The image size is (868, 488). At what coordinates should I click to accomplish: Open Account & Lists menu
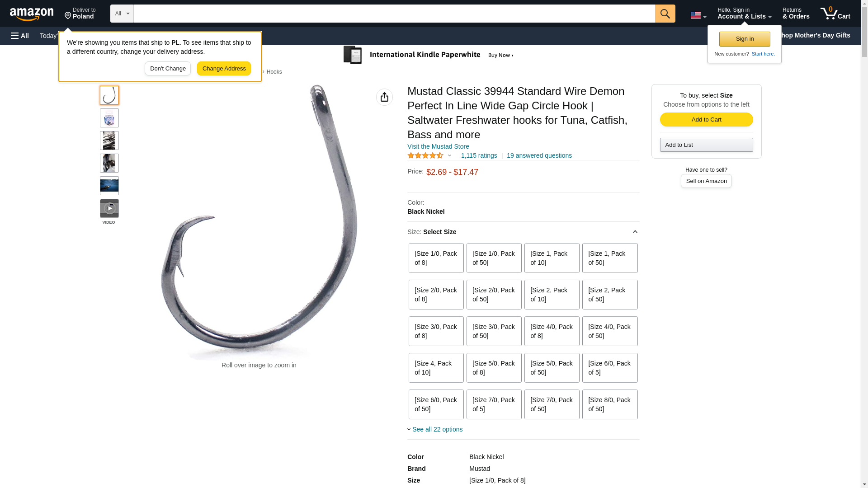click(x=744, y=13)
